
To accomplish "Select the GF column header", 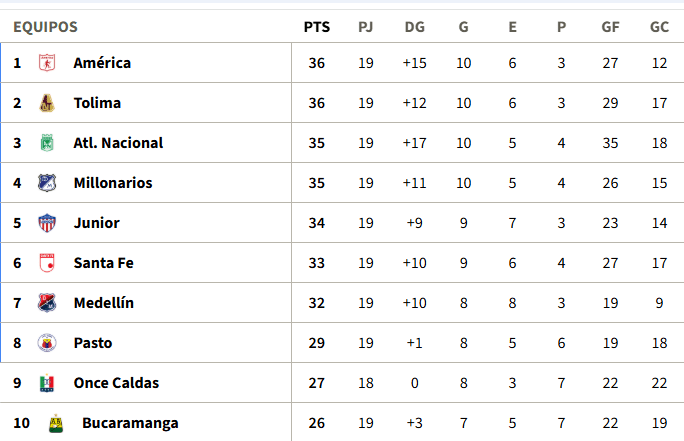I will point(610,27).
